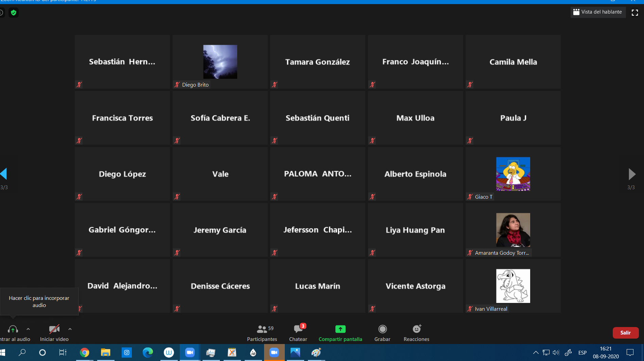Expand video options arrow beside Iniciar video
Viewport: 644px width, 361px height.
point(70,329)
